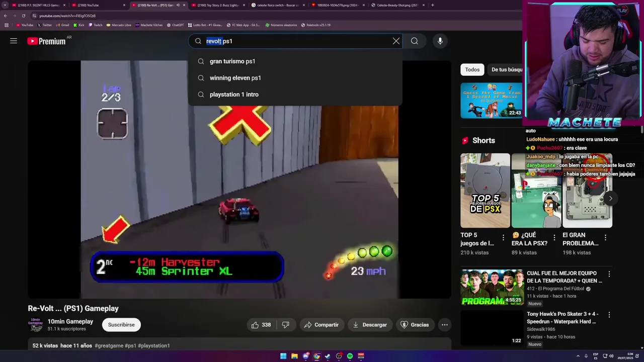644x362 pixels.
Task: Open options menu for Tony Hawk's Pro Skater video
Action: coord(609,315)
